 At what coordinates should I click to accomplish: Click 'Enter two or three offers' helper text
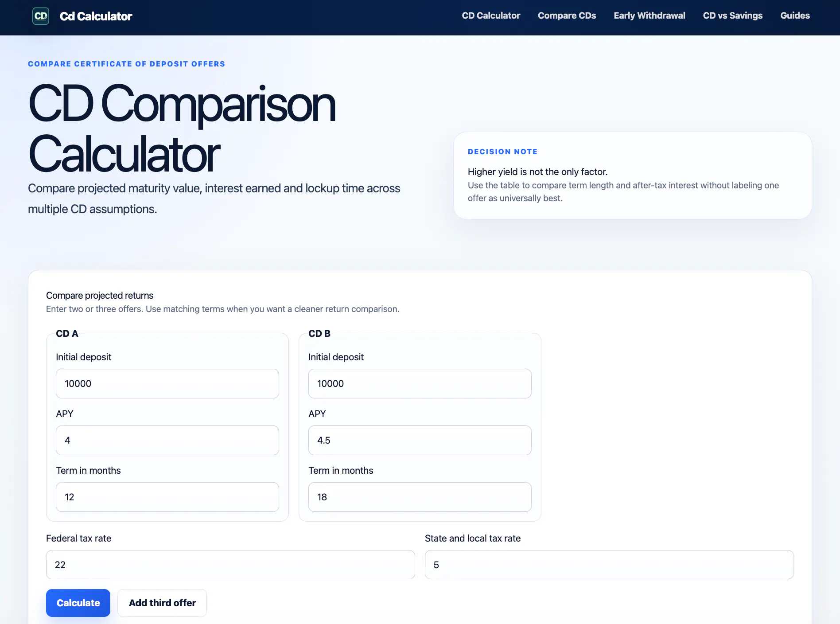[x=223, y=309]
